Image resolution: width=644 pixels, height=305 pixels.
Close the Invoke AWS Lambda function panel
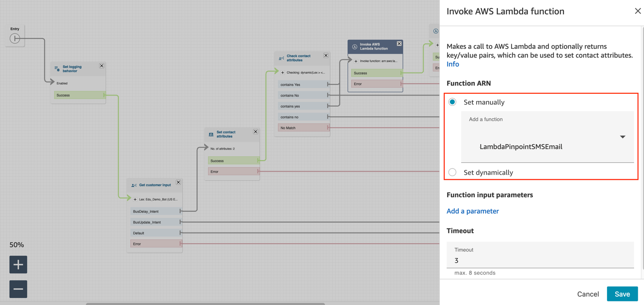(x=638, y=11)
